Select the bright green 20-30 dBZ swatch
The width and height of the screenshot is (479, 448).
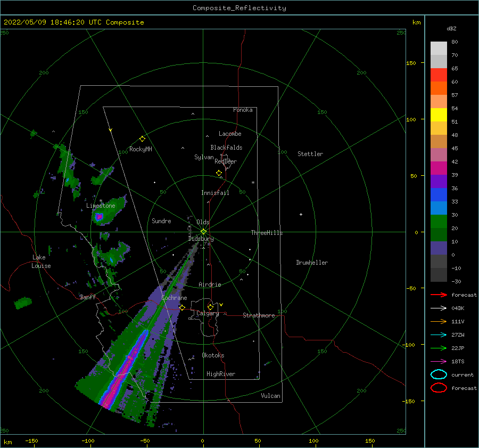pos(439,221)
